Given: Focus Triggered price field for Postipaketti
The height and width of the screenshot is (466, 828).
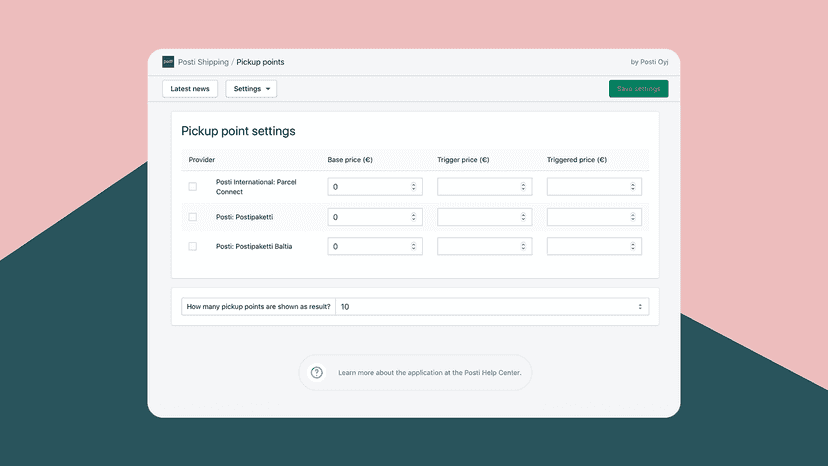Looking at the screenshot, I should coord(594,217).
